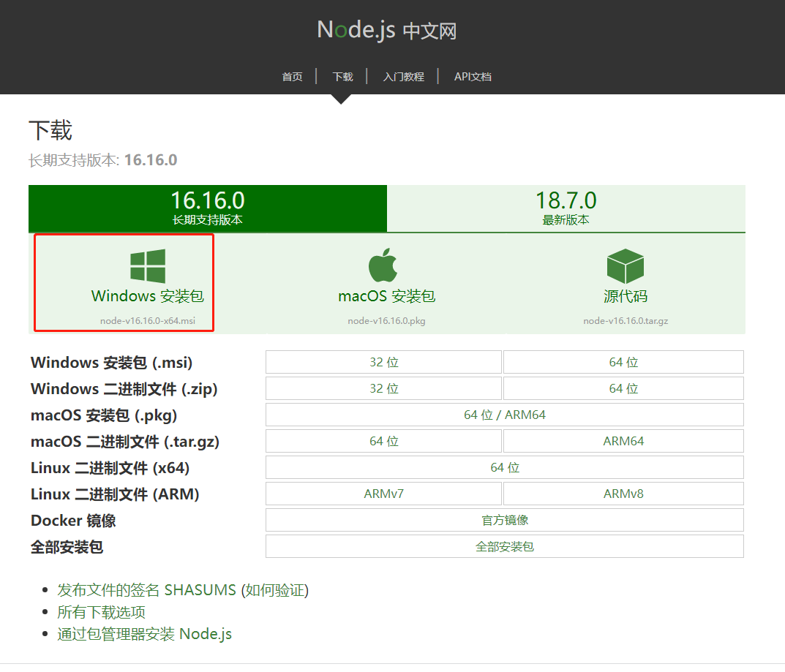785x672 pixels.
Task: Click node-v16.16.0.tar.gz file name
Action: 626,321
